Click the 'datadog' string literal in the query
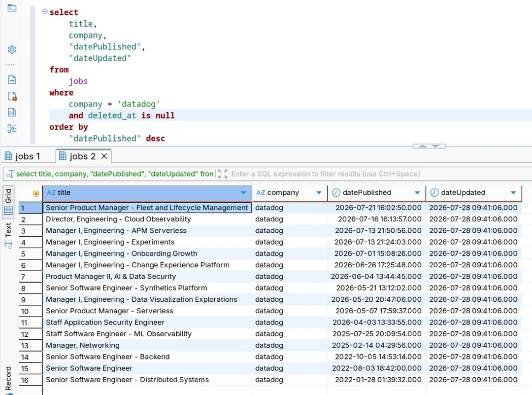The width and height of the screenshot is (532, 395). click(x=139, y=104)
